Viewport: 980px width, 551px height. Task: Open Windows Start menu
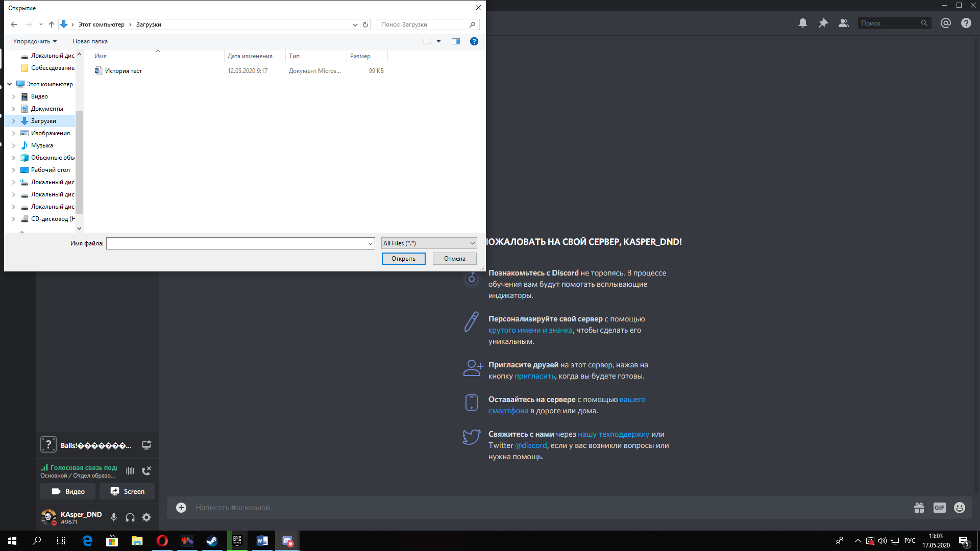point(12,541)
